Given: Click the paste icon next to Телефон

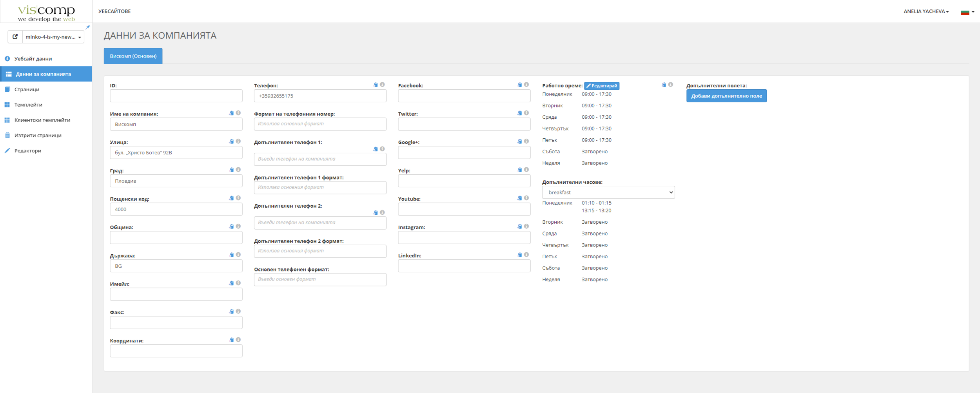Looking at the screenshot, I should [x=375, y=85].
